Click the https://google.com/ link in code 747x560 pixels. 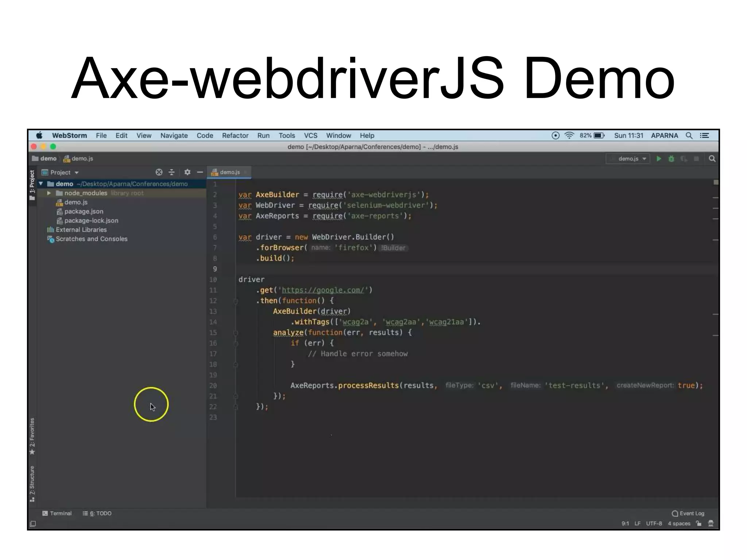(x=323, y=290)
